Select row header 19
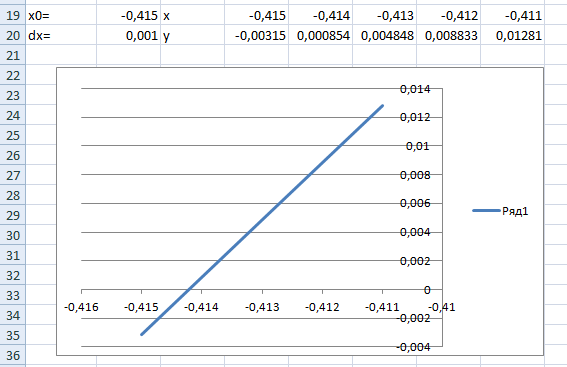 tap(13, 15)
